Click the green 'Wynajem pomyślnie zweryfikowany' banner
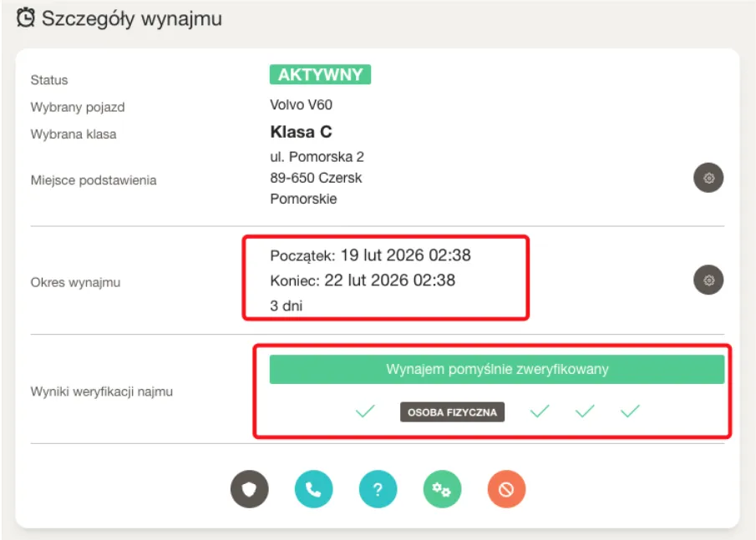756x540 pixels. pyautogui.click(x=496, y=370)
